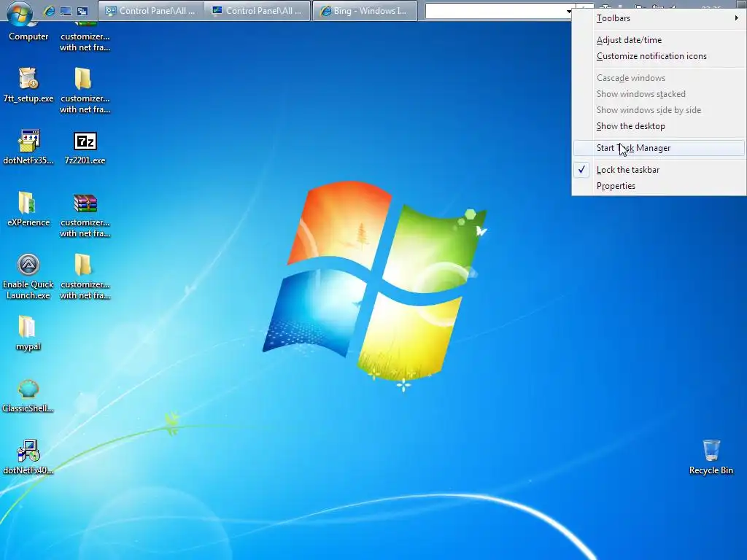Select customizer folder beside Enable Quick Launch
This screenshot has height=560, width=747.
point(85,276)
